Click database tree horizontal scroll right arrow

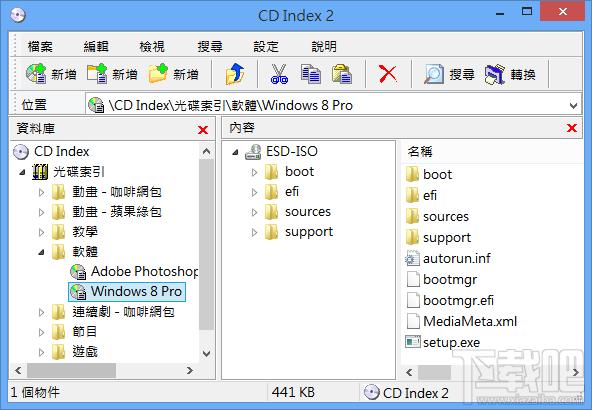(190, 371)
